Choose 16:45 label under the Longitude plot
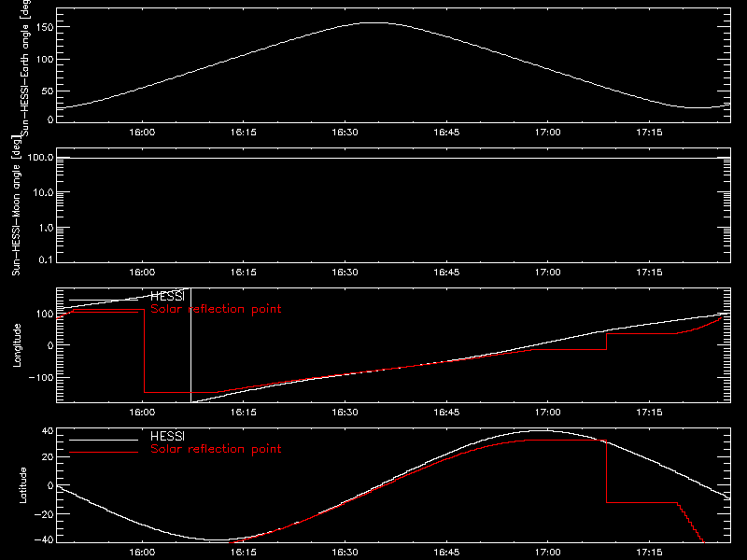The image size is (747, 560). pos(446,412)
